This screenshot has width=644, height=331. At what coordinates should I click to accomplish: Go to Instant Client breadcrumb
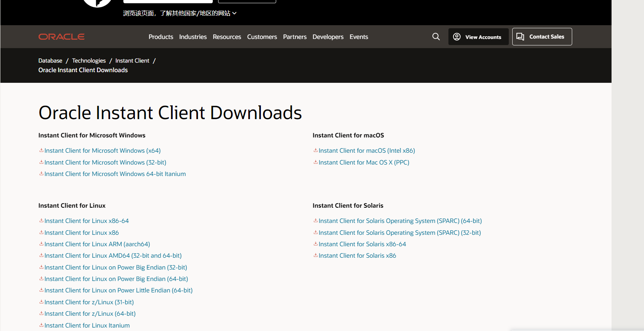pyautogui.click(x=132, y=61)
